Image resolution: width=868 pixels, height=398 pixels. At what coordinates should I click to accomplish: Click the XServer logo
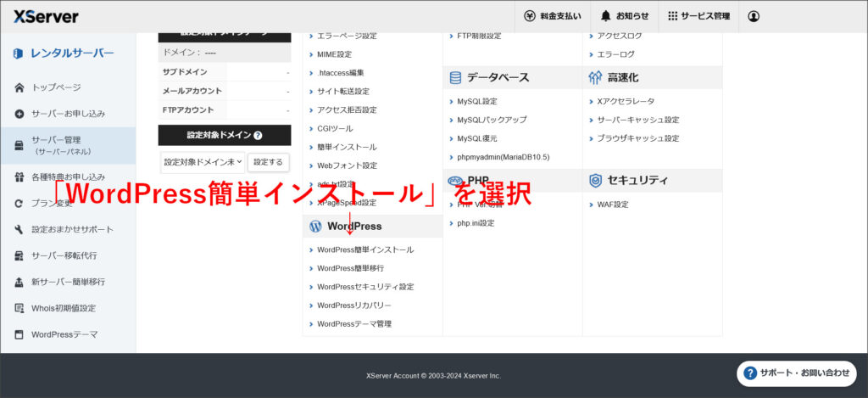click(x=46, y=16)
